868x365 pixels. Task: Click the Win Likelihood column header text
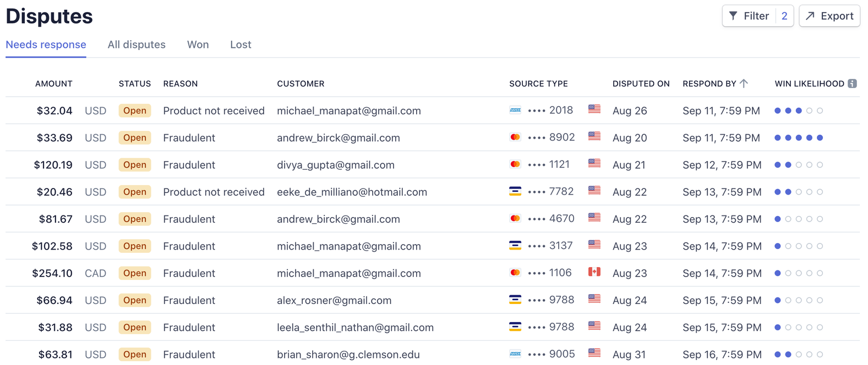[810, 84]
